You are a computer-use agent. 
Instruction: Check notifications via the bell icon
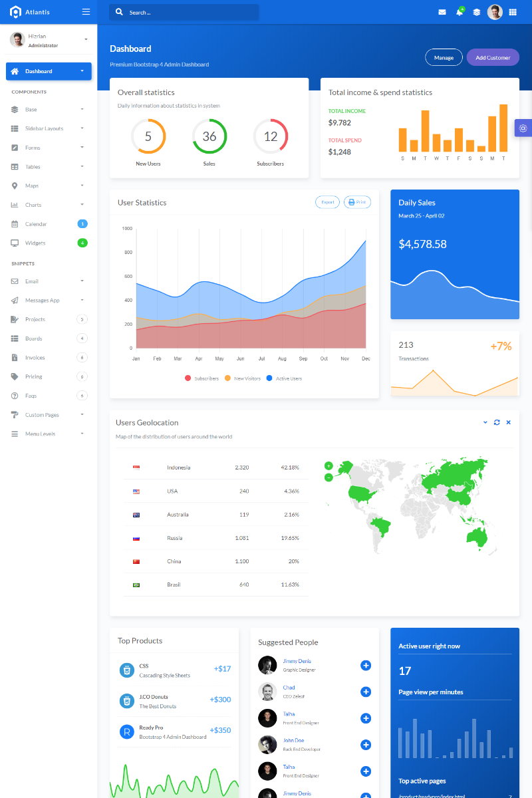(x=460, y=12)
